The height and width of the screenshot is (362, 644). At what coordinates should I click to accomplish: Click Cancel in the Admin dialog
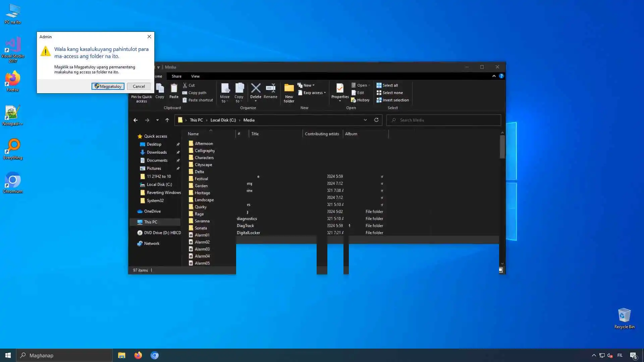point(139,86)
